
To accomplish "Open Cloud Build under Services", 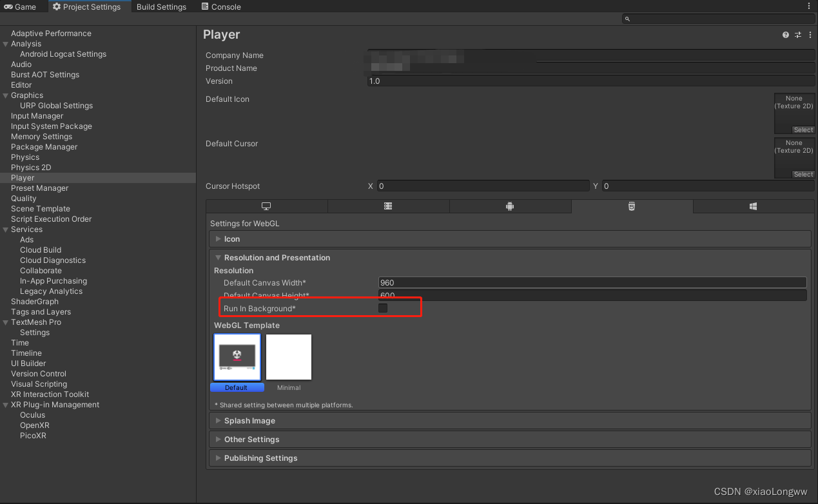I will click(x=41, y=250).
